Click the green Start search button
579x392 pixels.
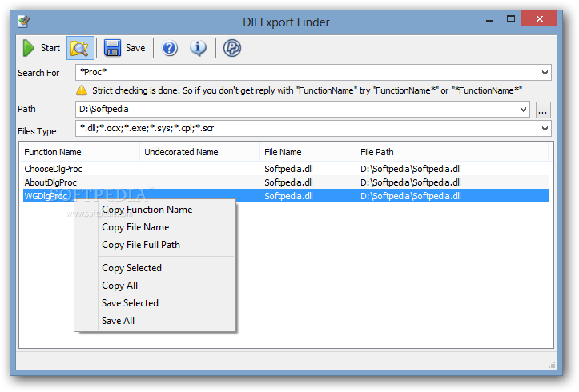pos(42,48)
